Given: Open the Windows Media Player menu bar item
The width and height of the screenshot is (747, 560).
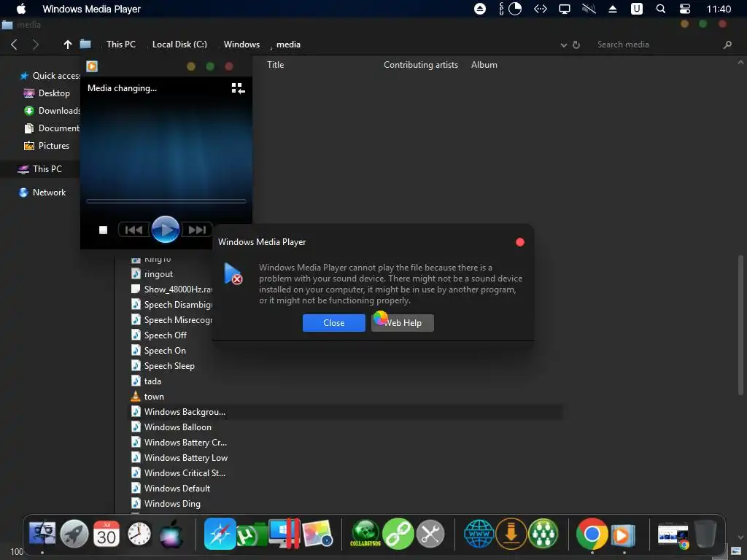Looking at the screenshot, I should tap(91, 9).
